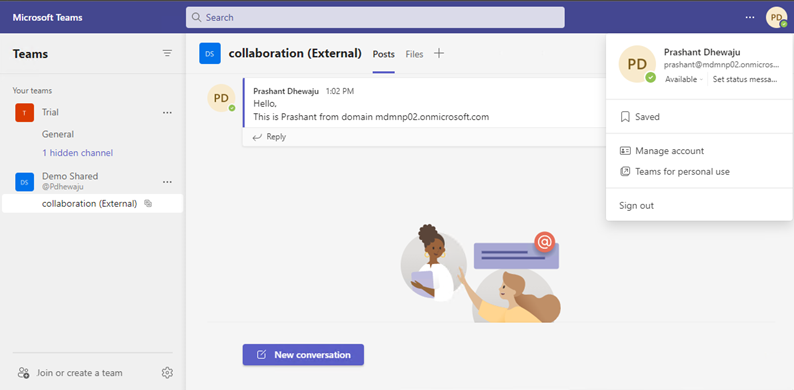Expand the Available status dropdown
The image size is (794, 390).
(684, 80)
